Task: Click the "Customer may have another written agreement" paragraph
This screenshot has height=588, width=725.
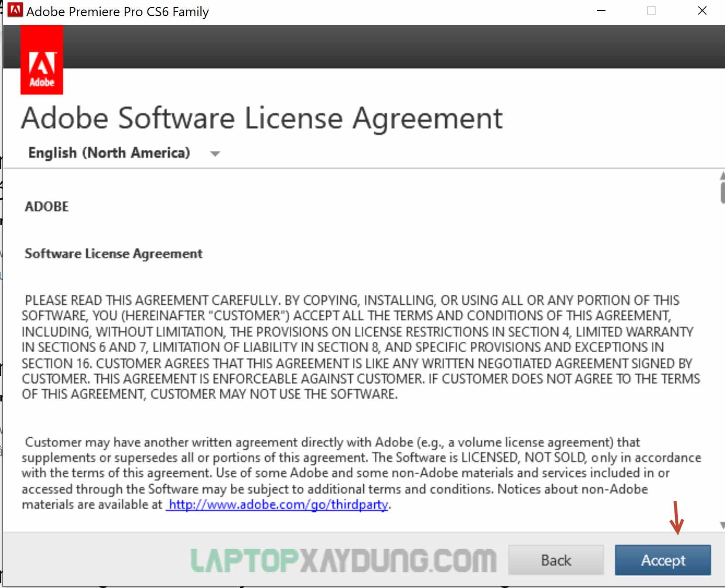Action: point(361,473)
